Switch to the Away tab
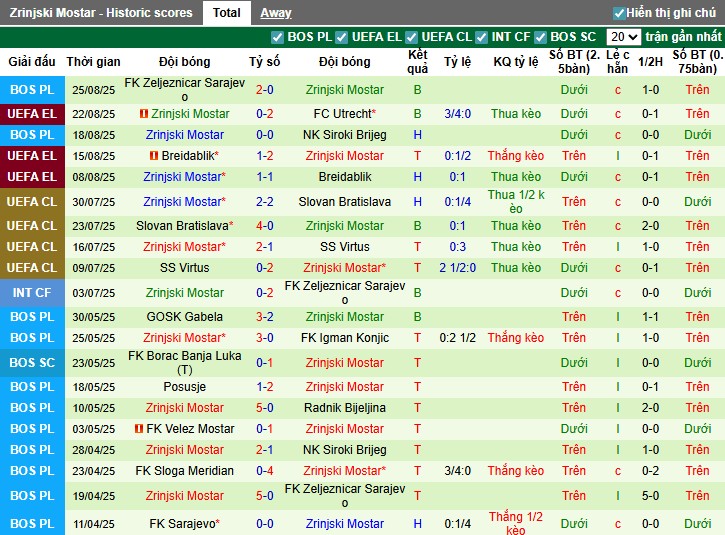Image resolution: width=725 pixels, height=535 pixels. coord(276,13)
